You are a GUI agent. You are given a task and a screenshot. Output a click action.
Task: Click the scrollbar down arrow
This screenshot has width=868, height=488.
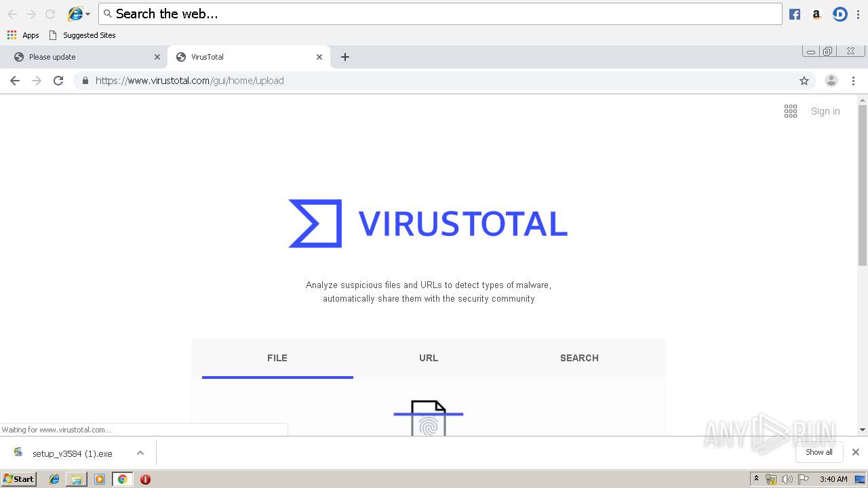tap(863, 430)
